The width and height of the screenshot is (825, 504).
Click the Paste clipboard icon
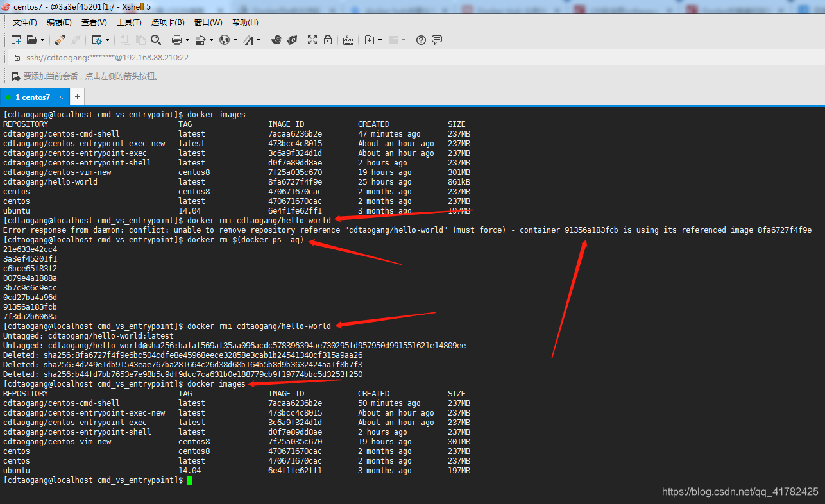[140, 40]
